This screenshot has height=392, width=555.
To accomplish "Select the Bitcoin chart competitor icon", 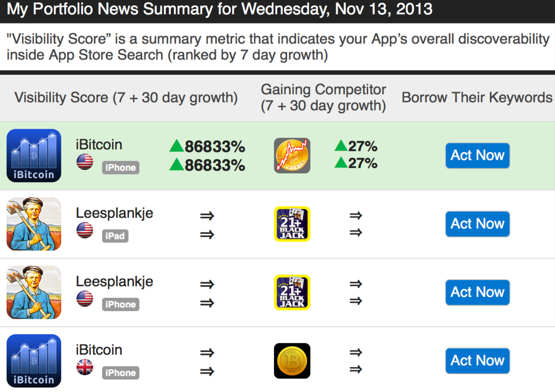I will click(x=292, y=156).
